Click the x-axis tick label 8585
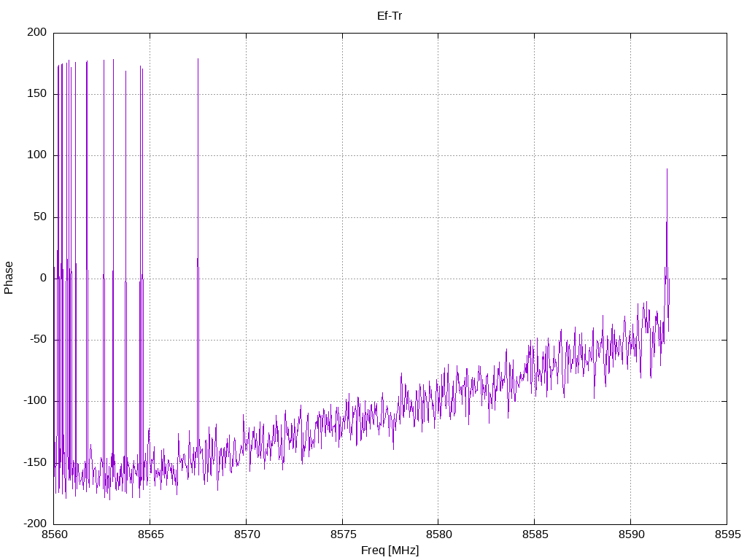Screen dimensions: 747x560 (x=535, y=534)
